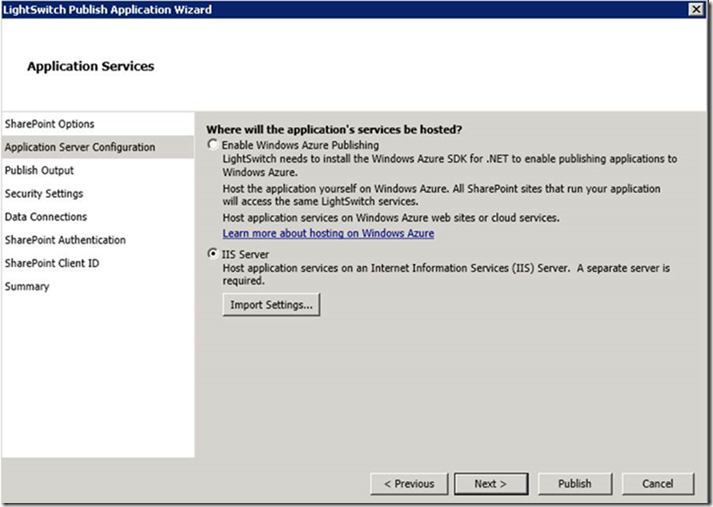This screenshot has height=507, width=713.
Task: Click the LightSwitch Publish Application Wizard title
Action: [x=107, y=10]
